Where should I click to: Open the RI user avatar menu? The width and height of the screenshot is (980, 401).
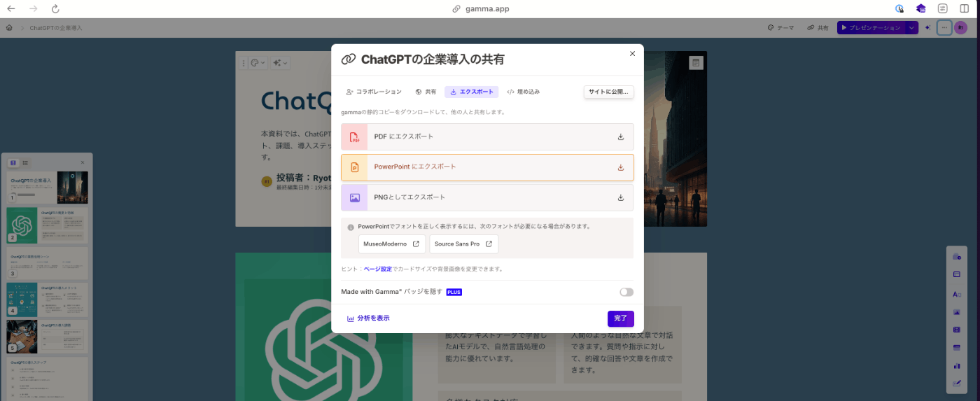pyautogui.click(x=960, y=27)
